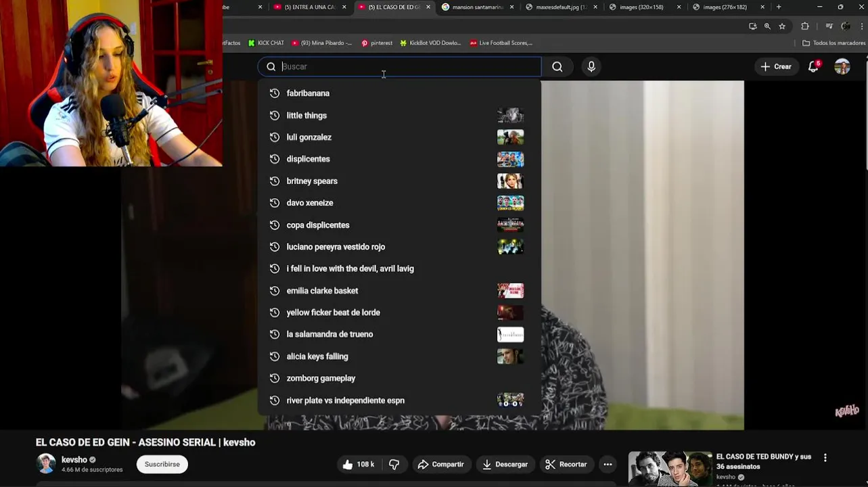868x487 pixels.
Task: Click the Suscribirse button
Action: (162, 464)
